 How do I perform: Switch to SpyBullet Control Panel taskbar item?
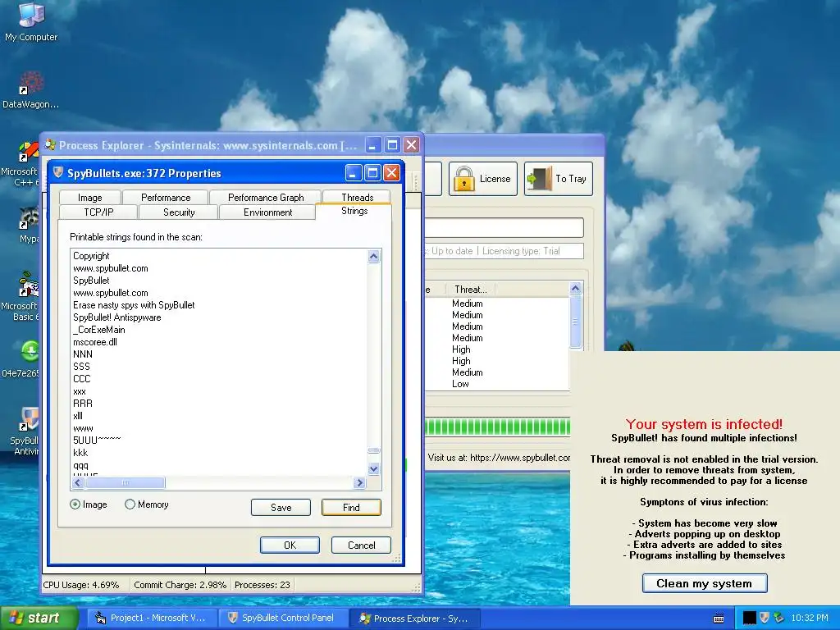point(282,619)
